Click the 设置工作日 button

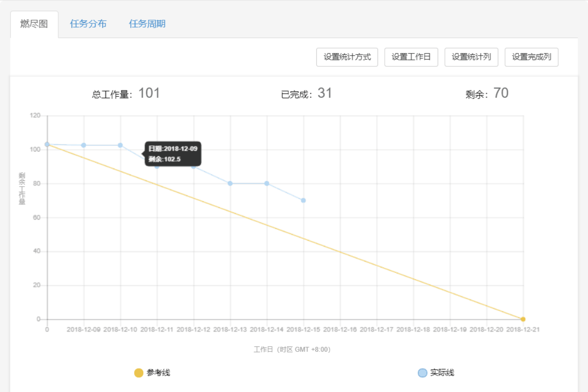411,57
